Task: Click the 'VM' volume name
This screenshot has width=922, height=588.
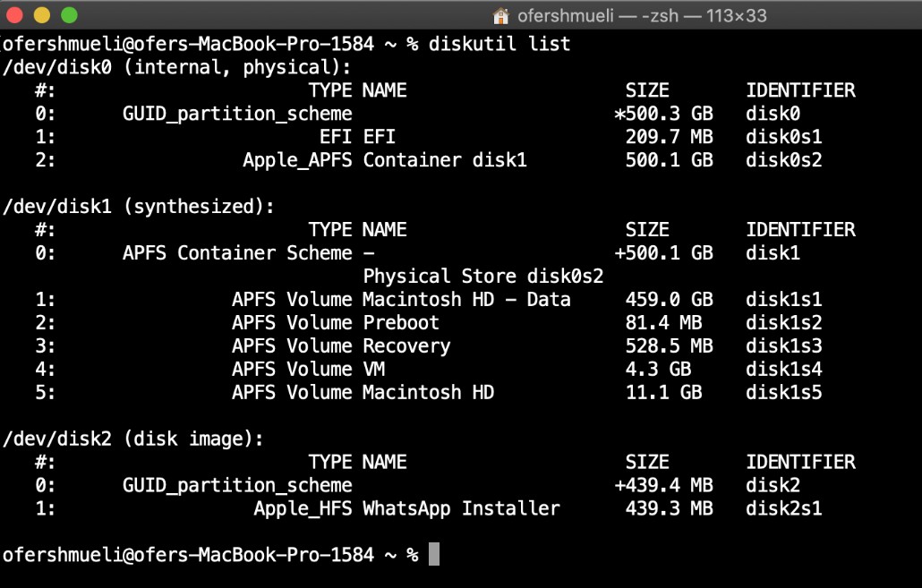Action: tap(374, 370)
